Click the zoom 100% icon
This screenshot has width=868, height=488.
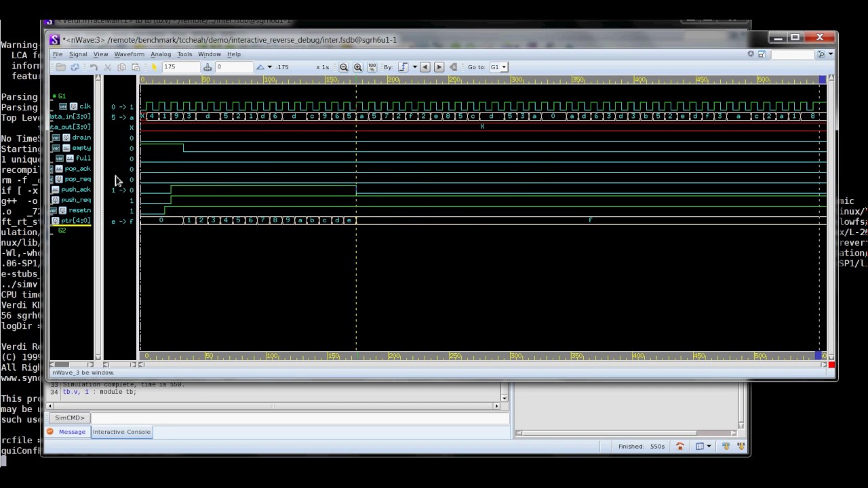(371, 67)
